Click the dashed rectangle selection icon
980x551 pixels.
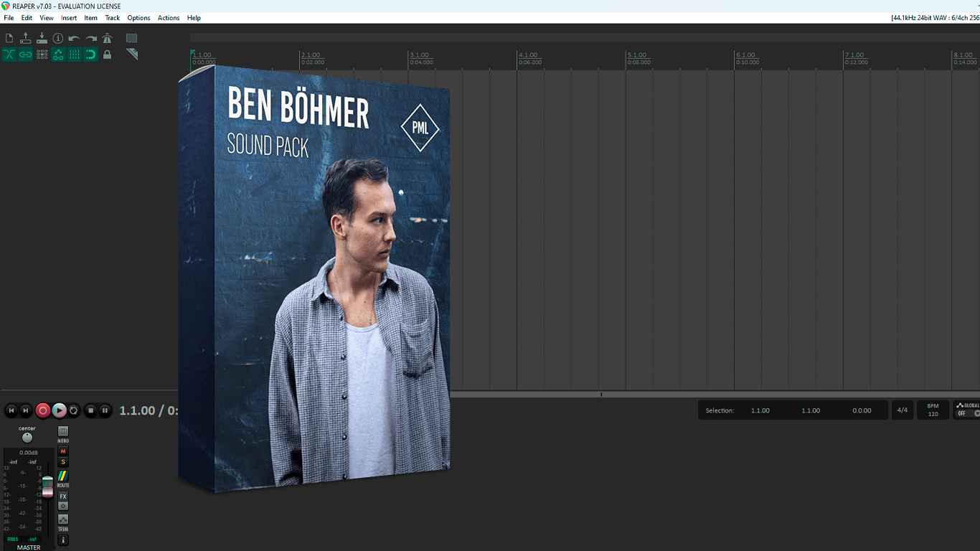(132, 38)
